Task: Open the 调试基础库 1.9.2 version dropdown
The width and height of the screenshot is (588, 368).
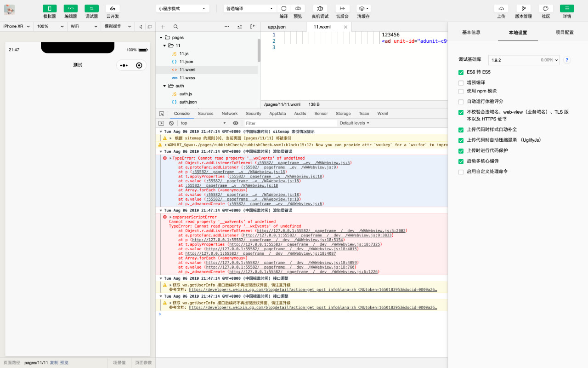Action: tap(524, 60)
